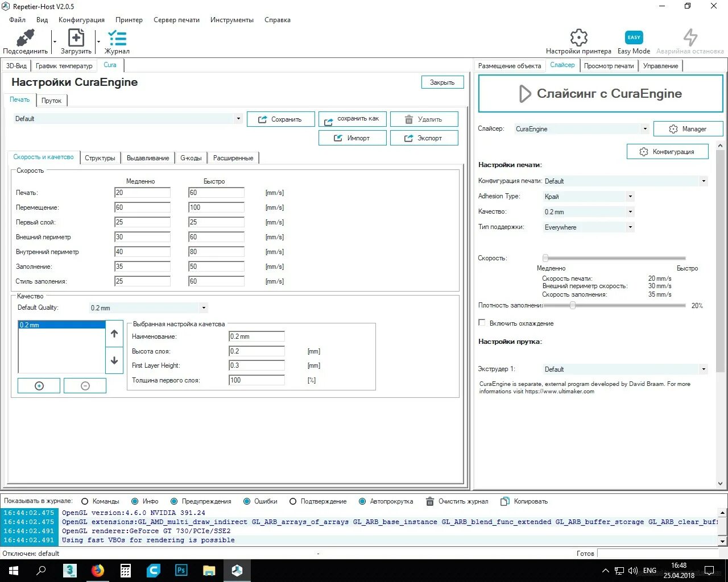Click the Закрыть button
The image size is (728, 582).
[x=442, y=82]
